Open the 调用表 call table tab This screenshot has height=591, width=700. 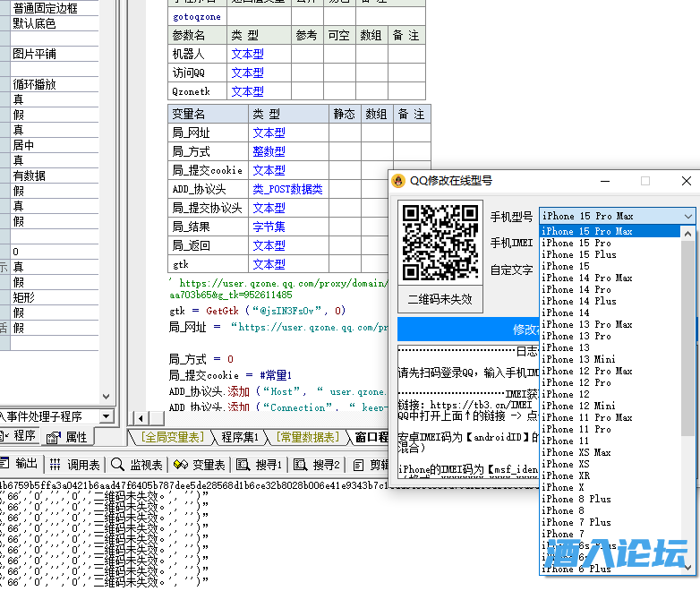click(74, 465)
